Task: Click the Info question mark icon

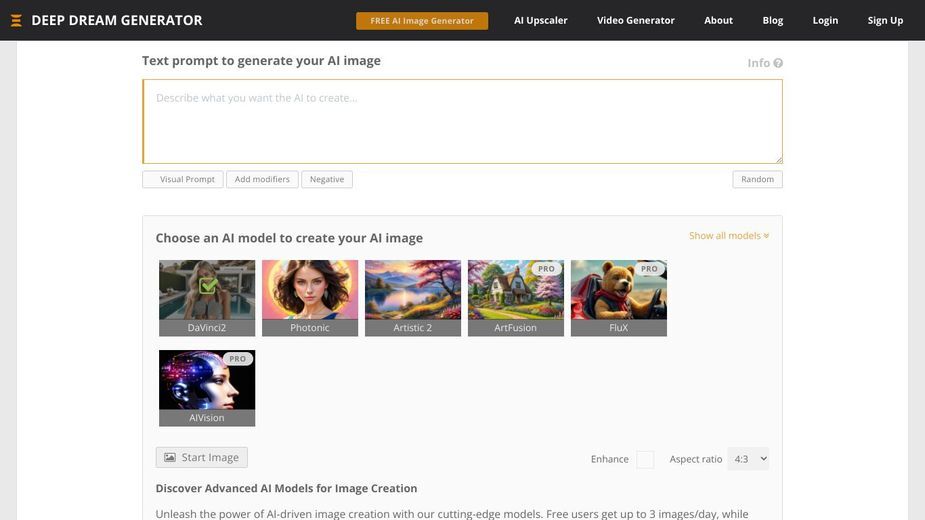Action: pos(778,63)
